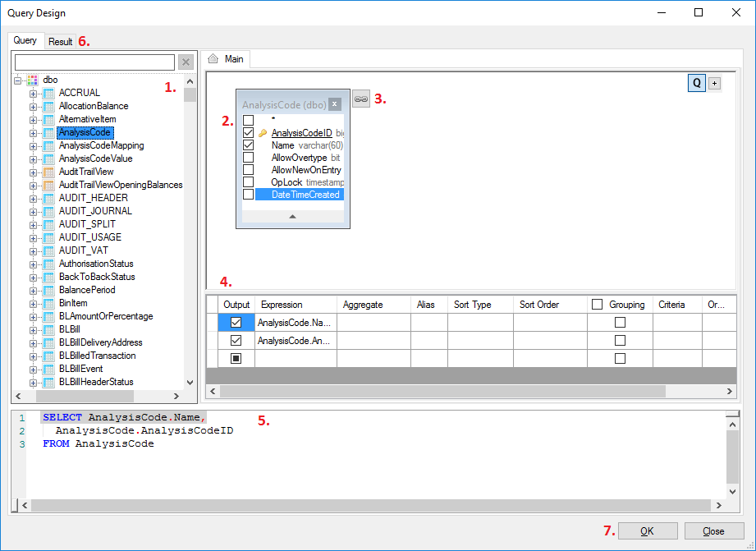Remove the AnalysisCode card via its X icon
This screenshot has width=756, height=551.
tap(335, 104)
